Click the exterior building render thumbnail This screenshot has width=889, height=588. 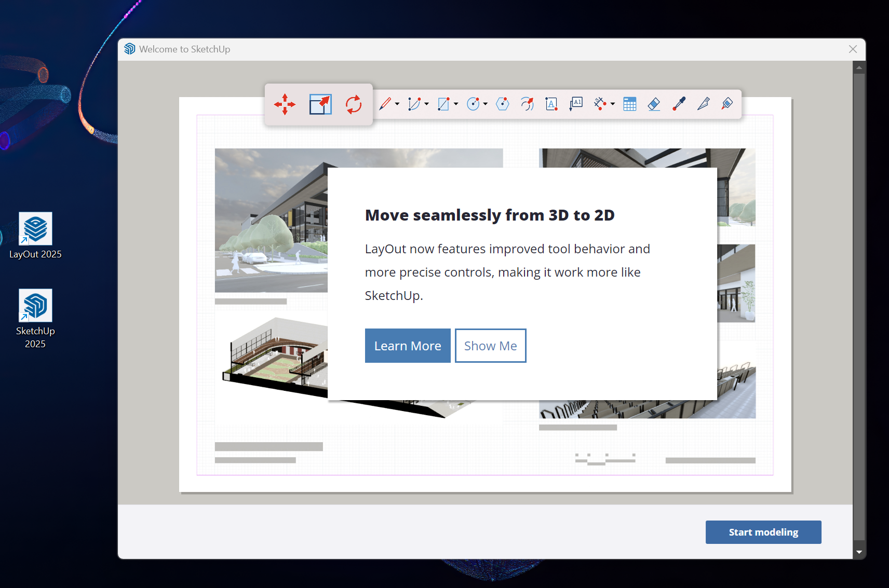[x=271, y=220]
